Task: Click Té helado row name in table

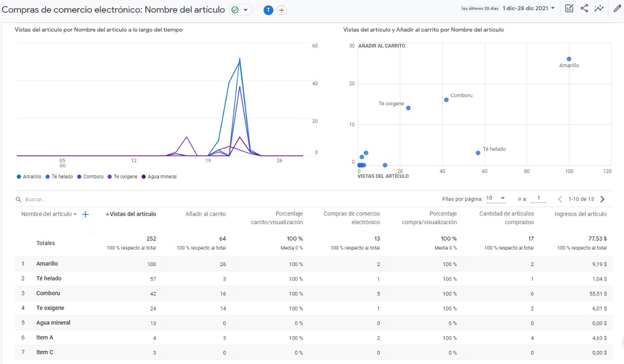Action: click(x=49, y=278)
